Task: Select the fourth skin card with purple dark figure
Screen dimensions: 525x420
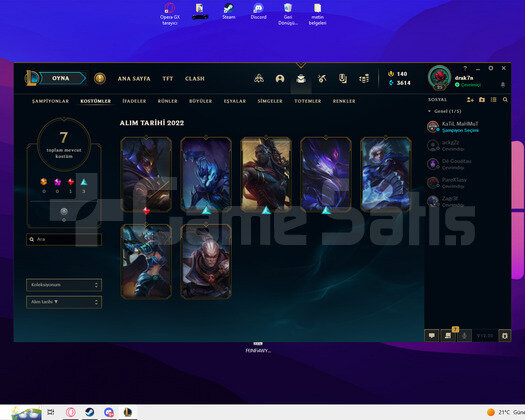Action: point(326,174)
